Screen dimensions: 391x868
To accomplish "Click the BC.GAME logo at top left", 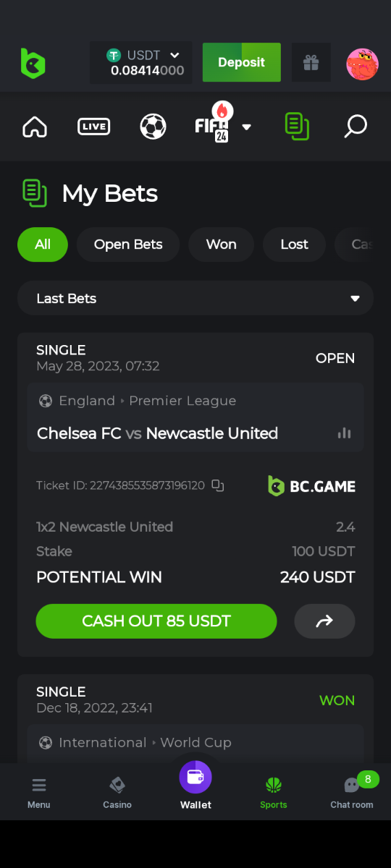I will 33,63.
